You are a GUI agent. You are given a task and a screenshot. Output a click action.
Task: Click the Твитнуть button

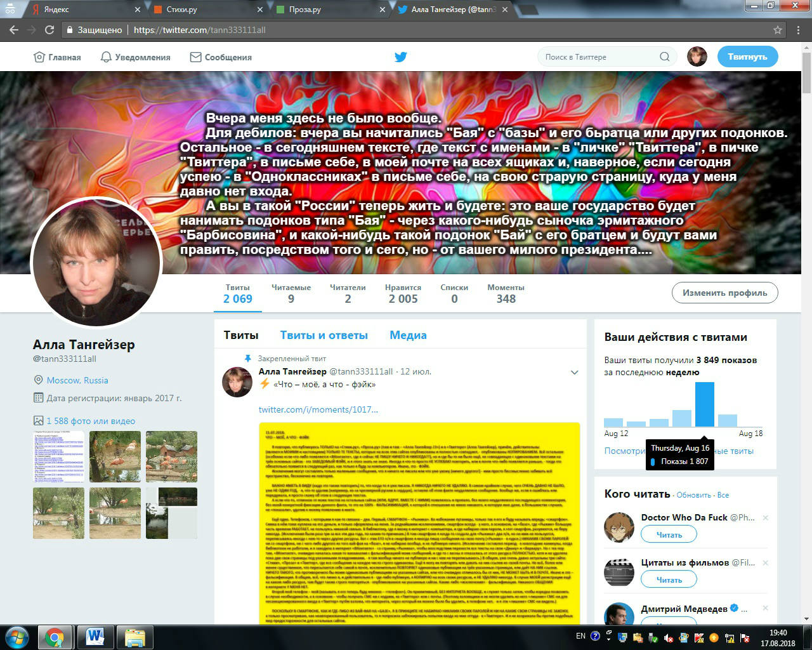coord(747,56)
